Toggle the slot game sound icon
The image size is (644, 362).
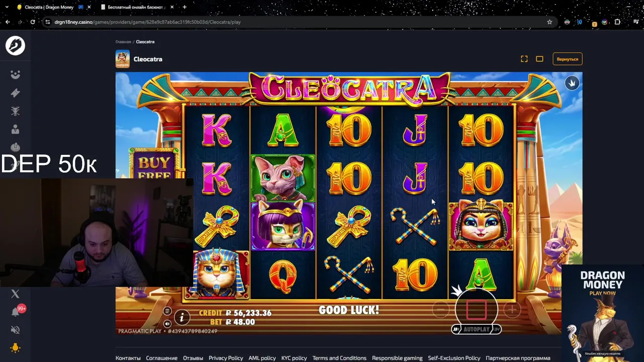tap(168, 324)
